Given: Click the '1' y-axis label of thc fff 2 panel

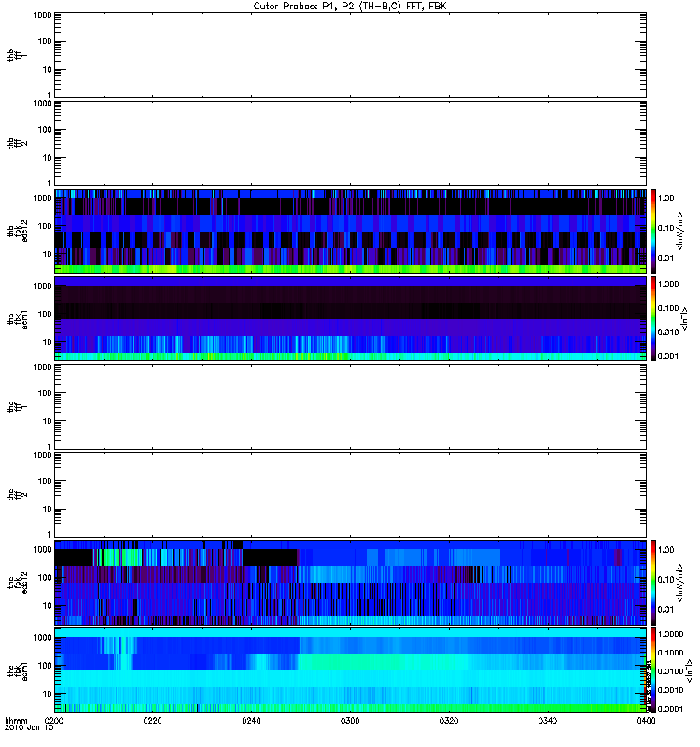Looking at the screenshot, I should click(x=49, y=534).
